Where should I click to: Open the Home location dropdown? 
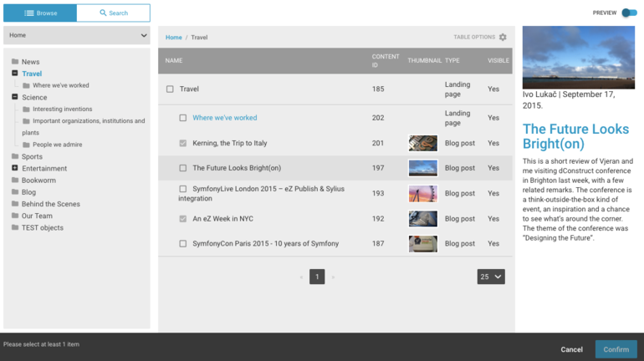pos(77,36)
